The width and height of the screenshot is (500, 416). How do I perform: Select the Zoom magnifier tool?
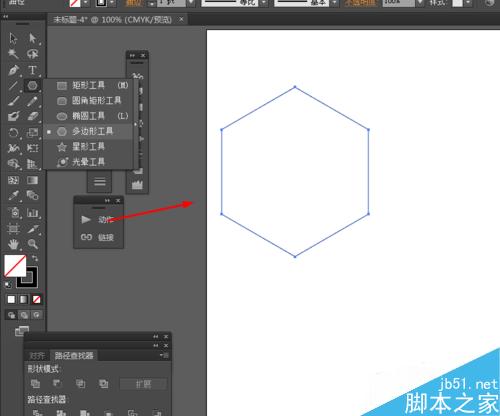(x=32, y=244)
